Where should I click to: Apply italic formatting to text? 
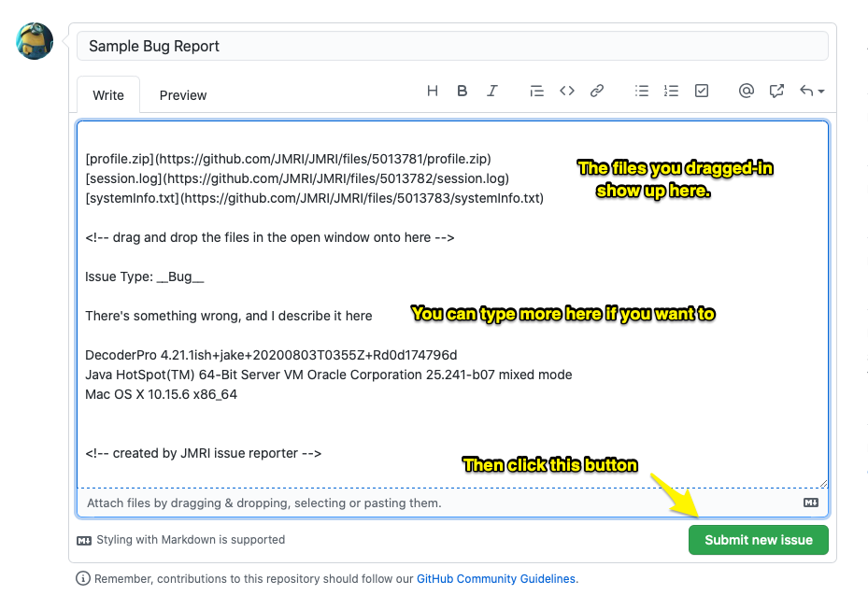point(492,91)
